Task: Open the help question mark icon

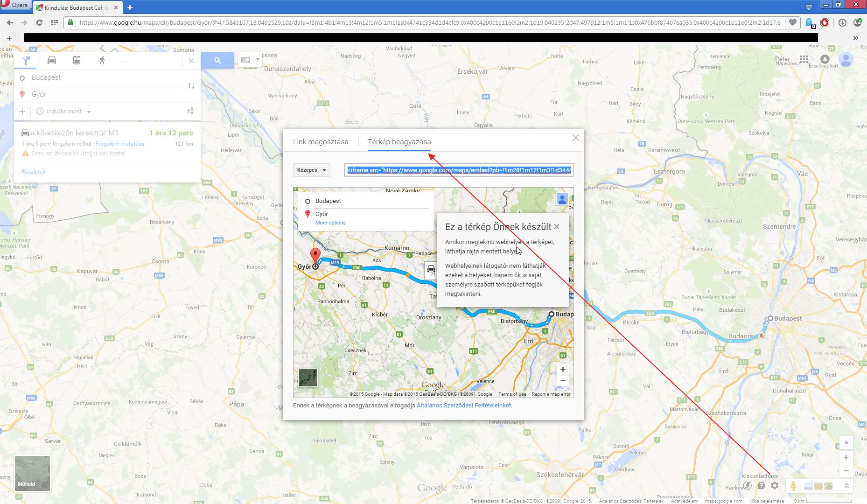Action: 761,486
